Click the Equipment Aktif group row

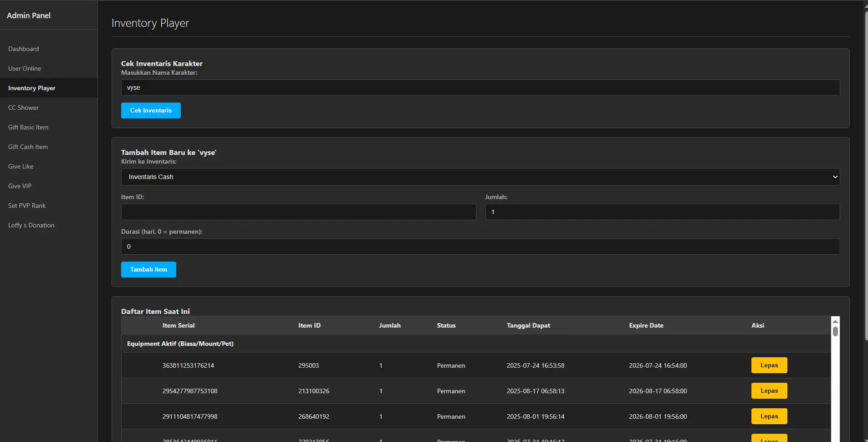coord(476,344)
